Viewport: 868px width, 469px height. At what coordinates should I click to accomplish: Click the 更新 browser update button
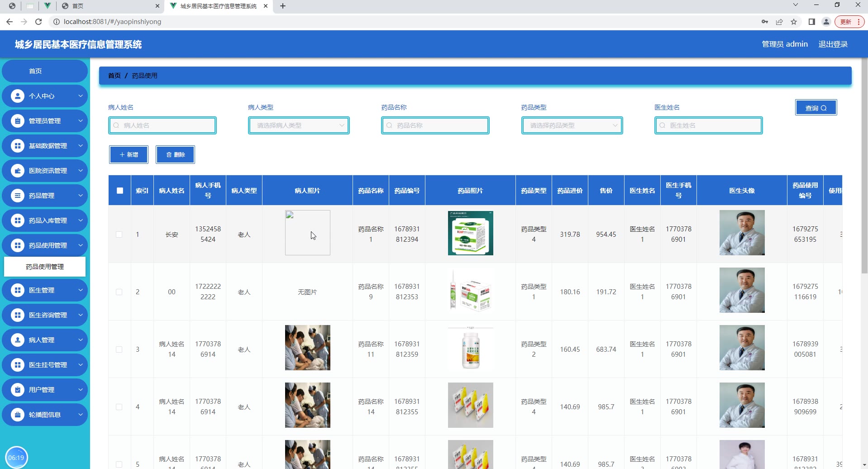pyautogui.click(x=850, y=22)
